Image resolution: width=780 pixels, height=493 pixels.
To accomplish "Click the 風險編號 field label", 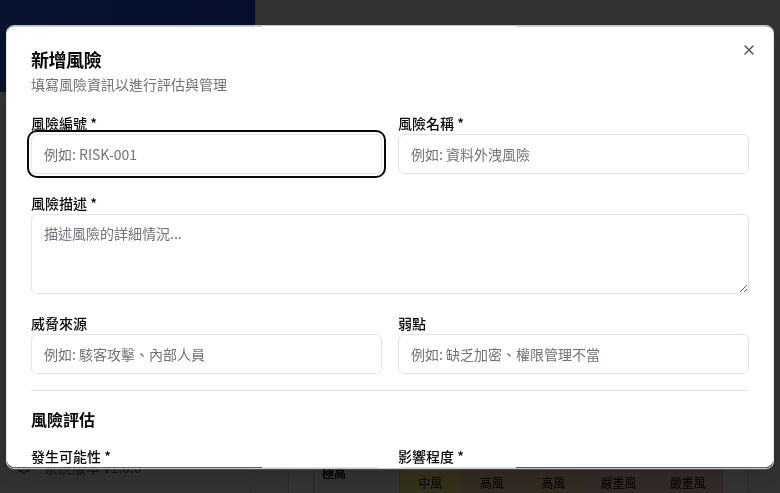I will point(63,124).
